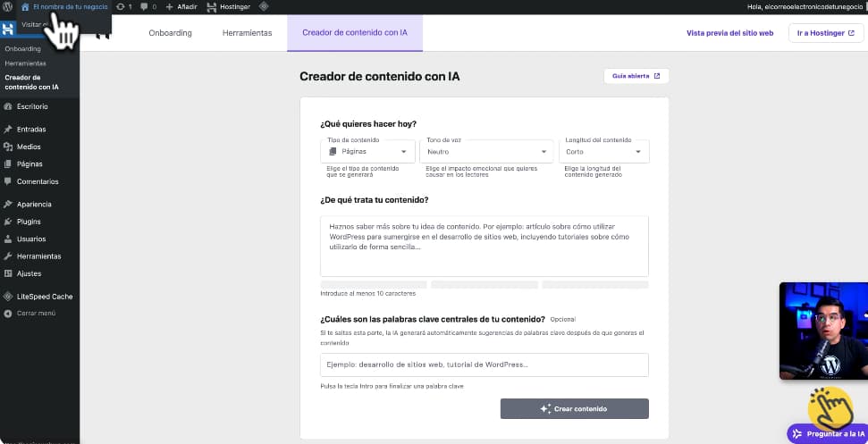Image resolution: width=868 pixels, height=444 pixels.
Task: Open the Hostinger admin bar menu
Action: (x=228, y=7)
